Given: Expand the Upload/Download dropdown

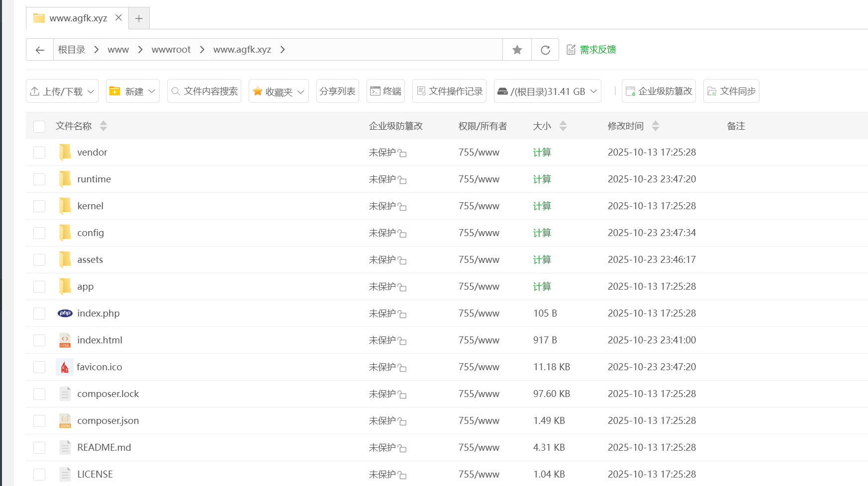Looking at the screenshot, I should (62, 91).
